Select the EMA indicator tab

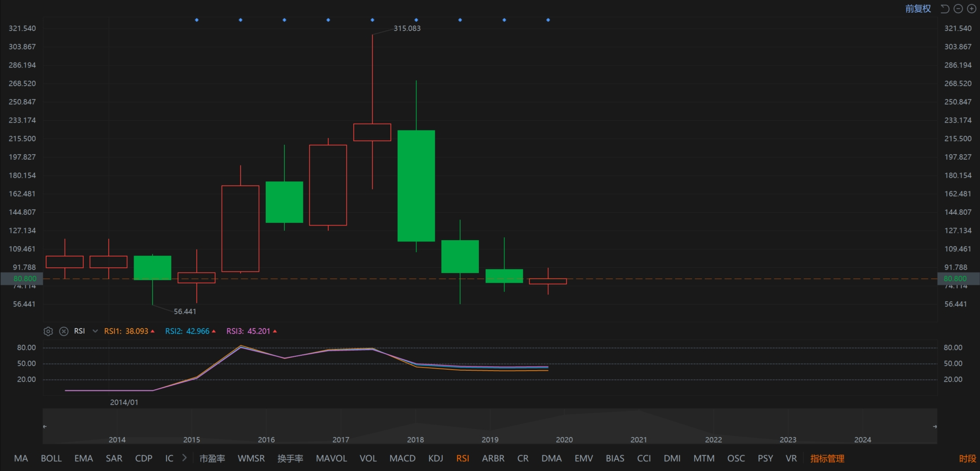pyautogui.click(x=84, y=458)
